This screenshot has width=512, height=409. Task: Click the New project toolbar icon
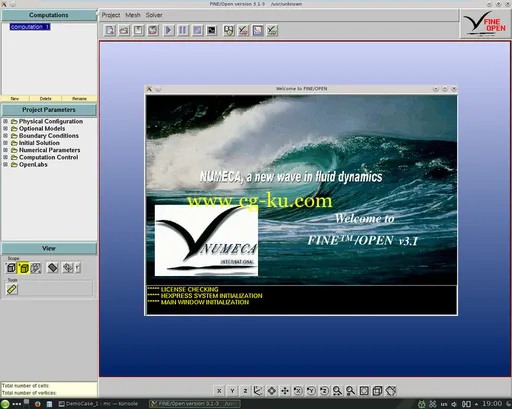[109, 30]
